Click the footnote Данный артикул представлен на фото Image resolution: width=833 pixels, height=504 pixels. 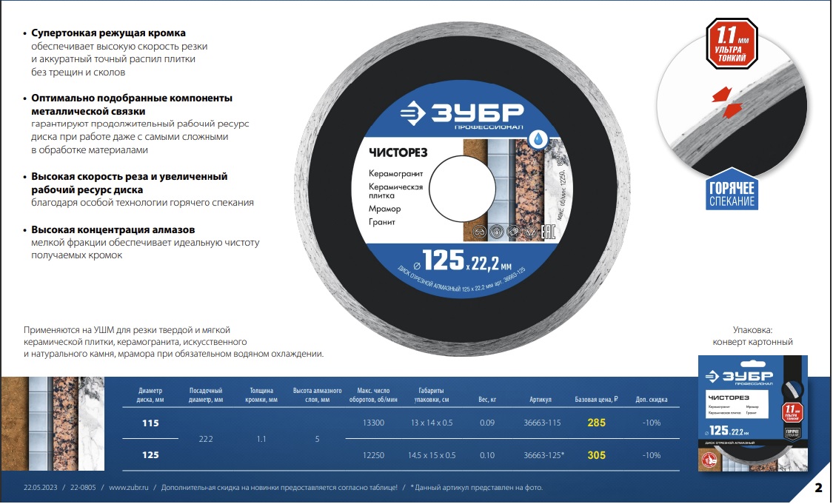(x=476, y=488)
